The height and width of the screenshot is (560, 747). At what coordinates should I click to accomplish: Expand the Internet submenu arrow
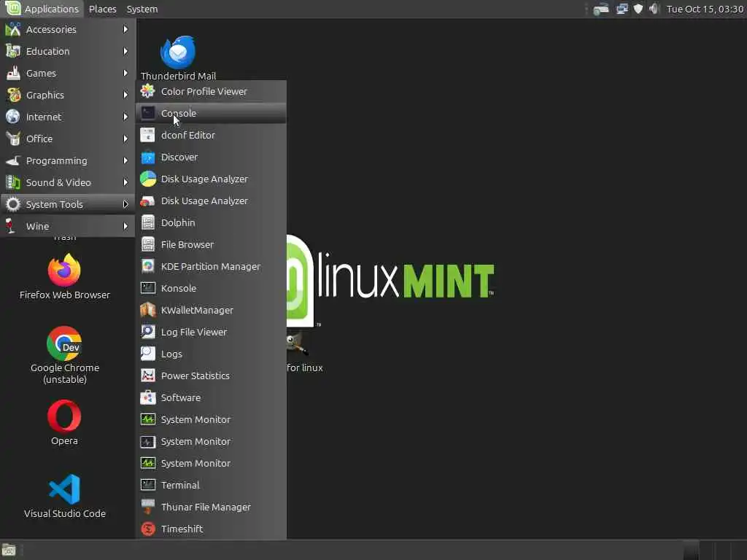click(125, 117)
